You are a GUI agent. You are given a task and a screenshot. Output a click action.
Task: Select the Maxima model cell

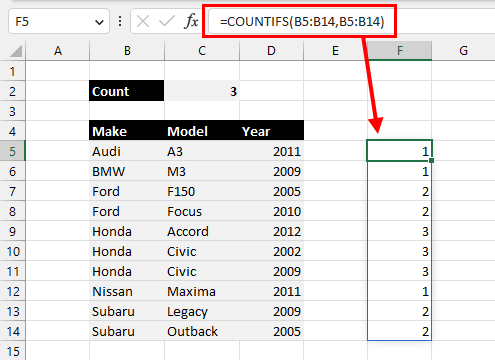pos(202,291)
